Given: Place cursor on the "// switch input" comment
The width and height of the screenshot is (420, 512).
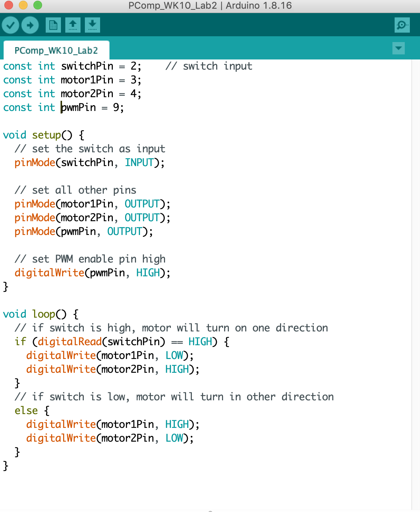Looking at the screenshot, I should [209, 66].
